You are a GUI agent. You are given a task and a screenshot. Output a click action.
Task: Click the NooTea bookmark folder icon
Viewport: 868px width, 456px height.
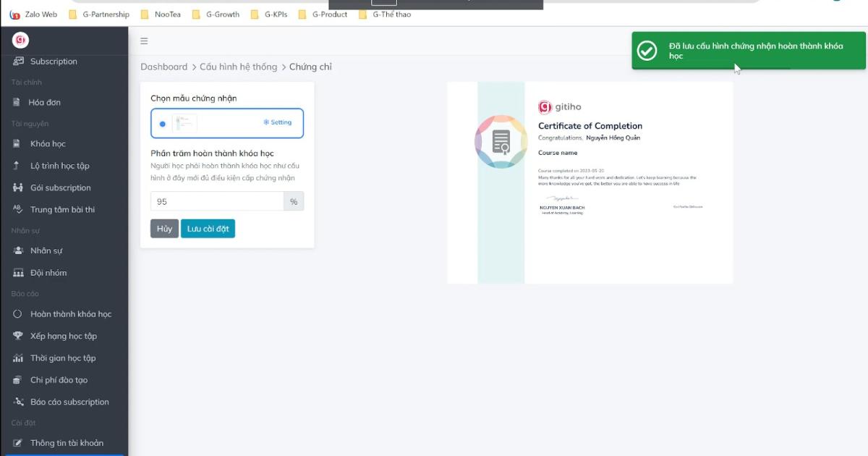pyautogui.click(x=145, y=14)
